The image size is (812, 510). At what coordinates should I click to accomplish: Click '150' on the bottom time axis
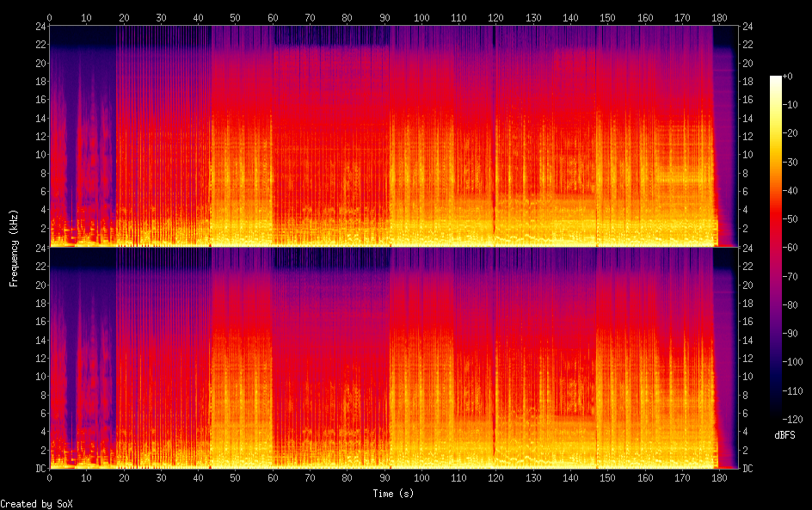pyautogui.click(x=607, y=478)
